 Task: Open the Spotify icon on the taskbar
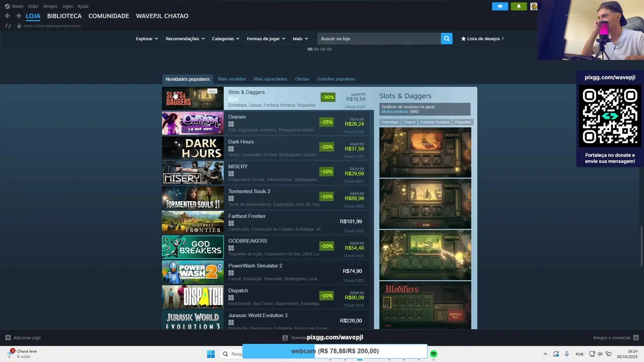click(434, 354)
